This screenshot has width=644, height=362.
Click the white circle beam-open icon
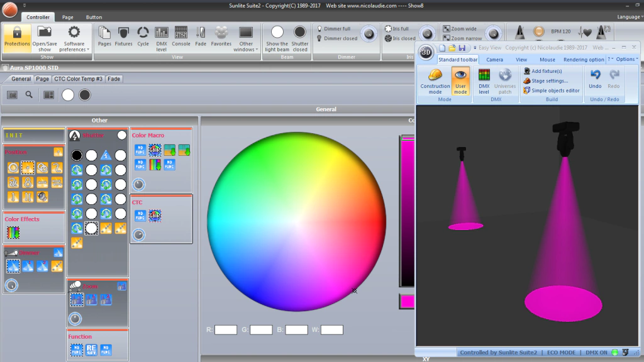click(x=68, y=96)
